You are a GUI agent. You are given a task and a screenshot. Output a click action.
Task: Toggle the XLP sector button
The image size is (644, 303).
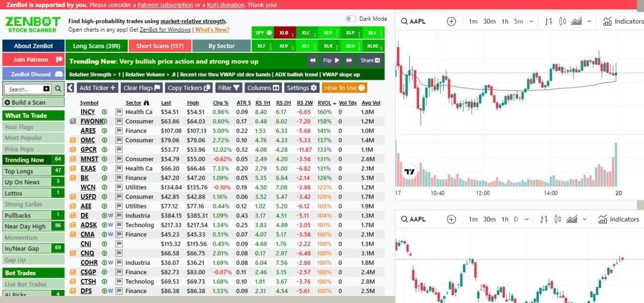tap(351, 33)
